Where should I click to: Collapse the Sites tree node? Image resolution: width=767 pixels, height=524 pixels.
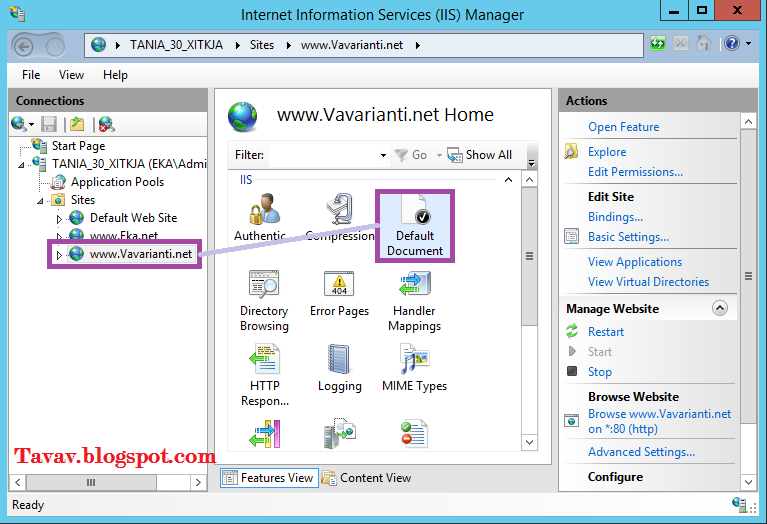coord(40,201)
